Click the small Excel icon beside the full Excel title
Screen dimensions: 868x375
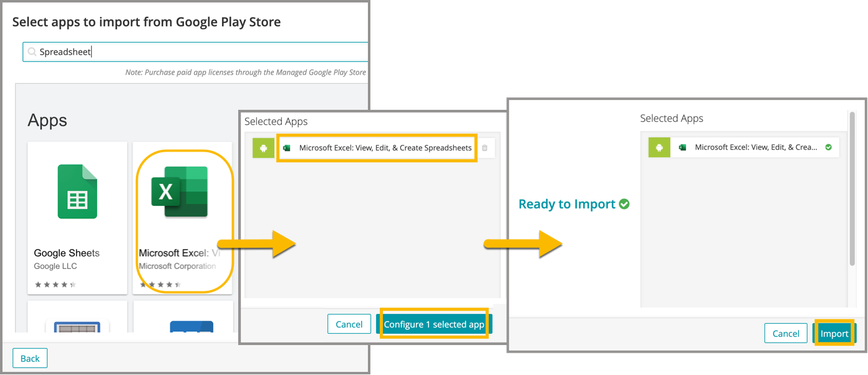click(x=287, y=148)
